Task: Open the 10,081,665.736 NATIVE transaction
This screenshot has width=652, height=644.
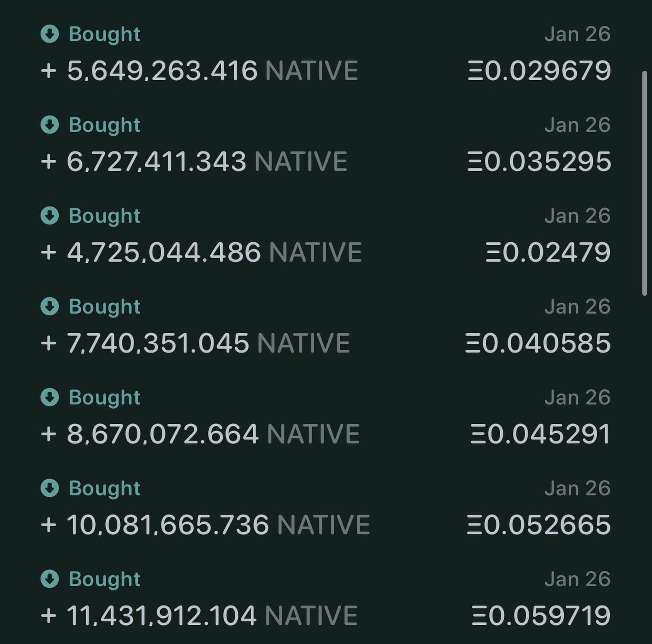Action: (x=205, y=525)
